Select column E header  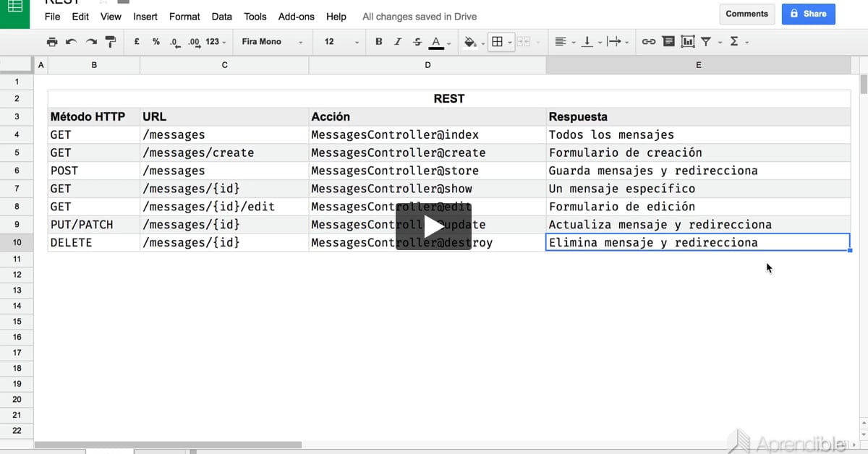point(699,65)
